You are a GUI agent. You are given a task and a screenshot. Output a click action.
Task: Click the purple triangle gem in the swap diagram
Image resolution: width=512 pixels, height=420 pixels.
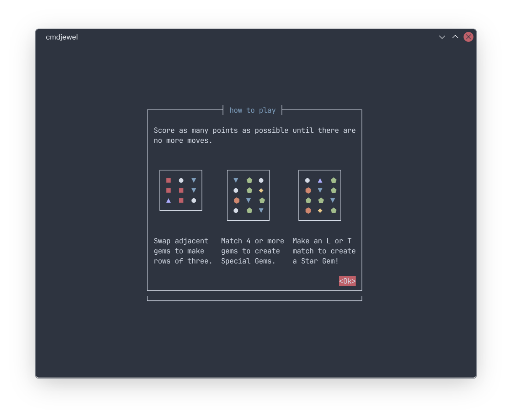click(x=168, y=201)
